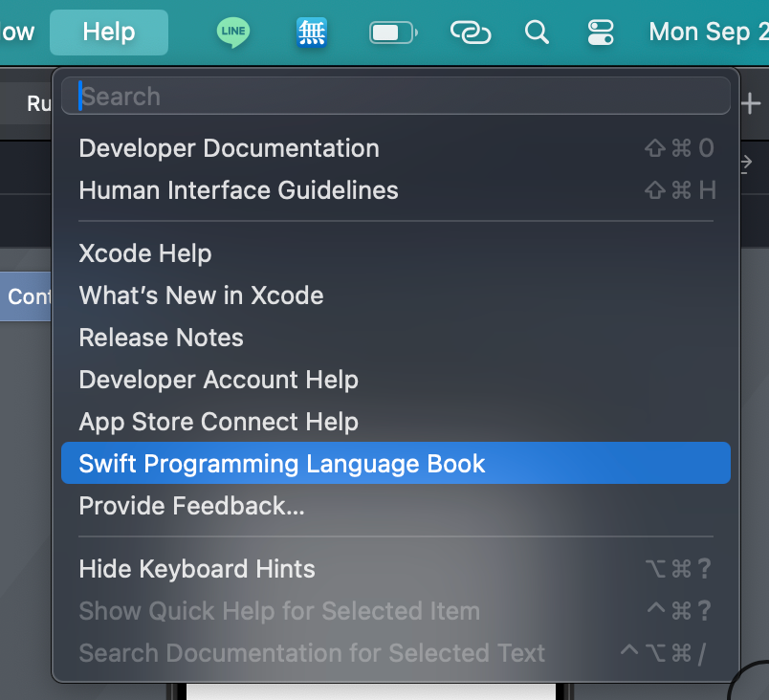The width and height of the screenshot is (769, 700).
Task: Choose Xcode Help
Action: coord(144,253)
